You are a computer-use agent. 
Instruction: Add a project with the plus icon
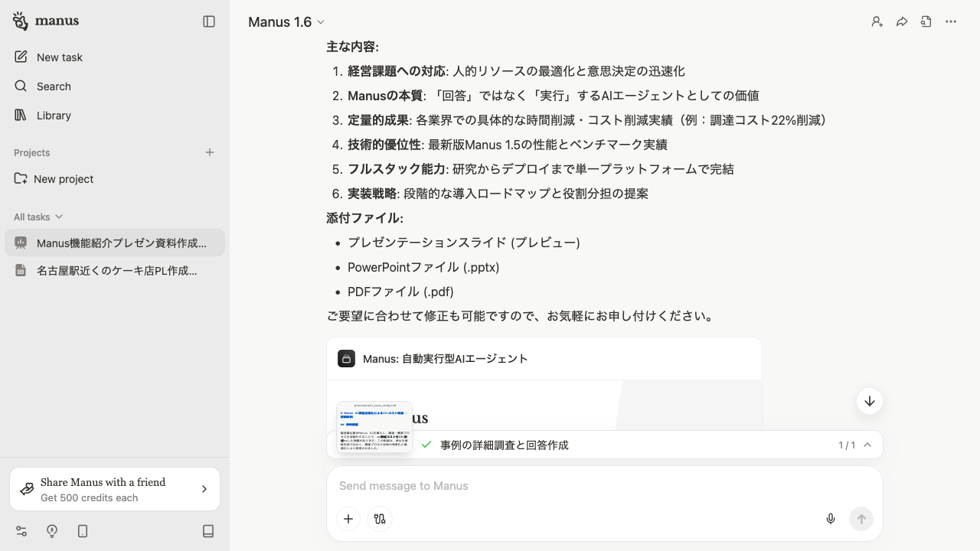(210, 152)
